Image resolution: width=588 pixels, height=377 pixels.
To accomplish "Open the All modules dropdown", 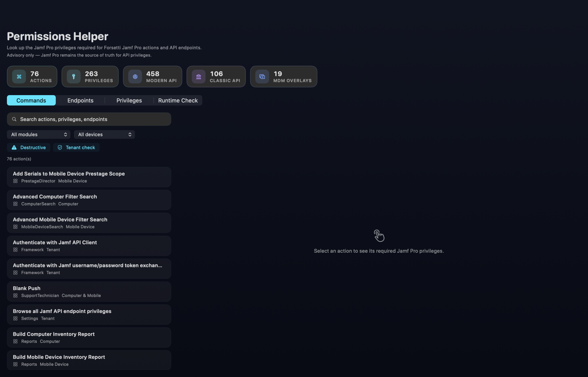I will [39, 134].
